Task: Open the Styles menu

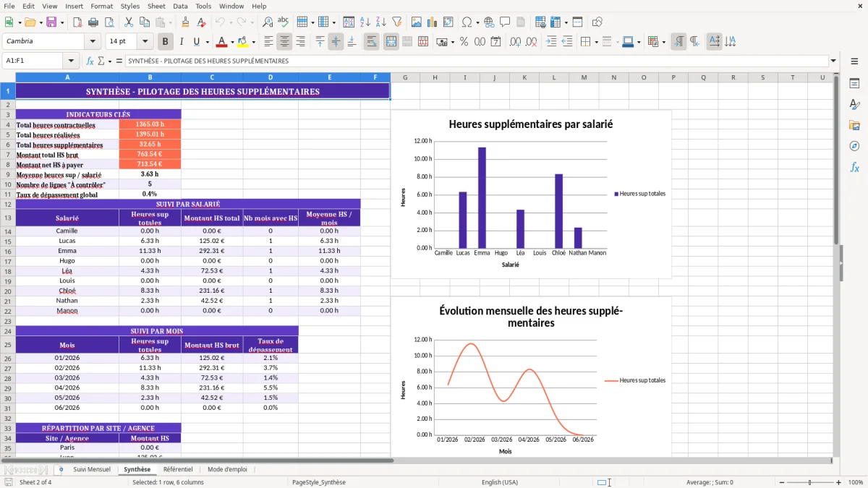Action: 130,6
